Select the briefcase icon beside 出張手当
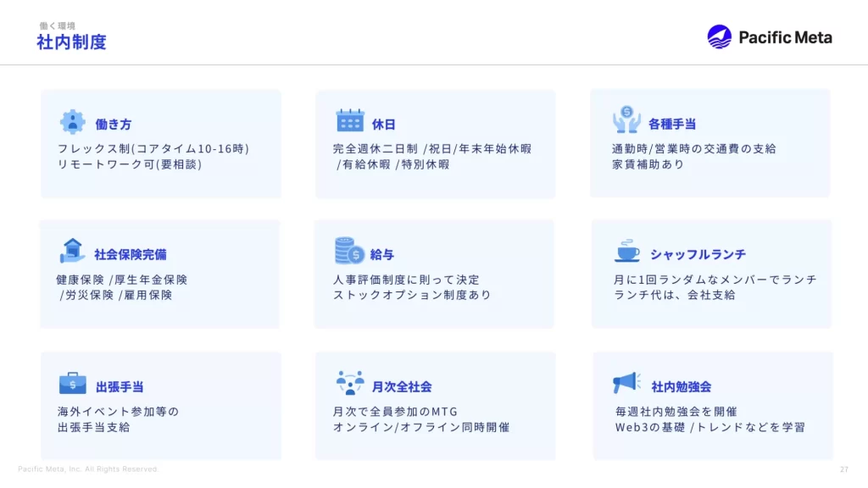This screenshot has width=868, height=488. pos(72,383)
